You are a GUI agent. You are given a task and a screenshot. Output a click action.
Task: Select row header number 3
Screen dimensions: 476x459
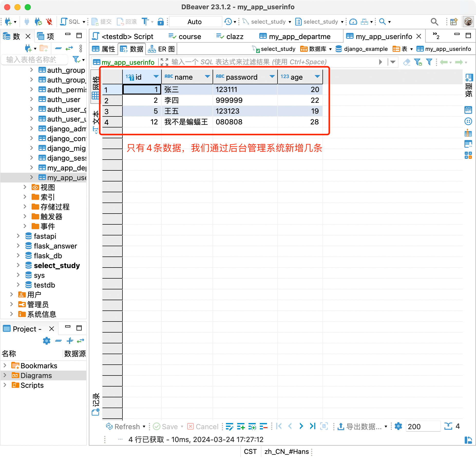(112, 111)
